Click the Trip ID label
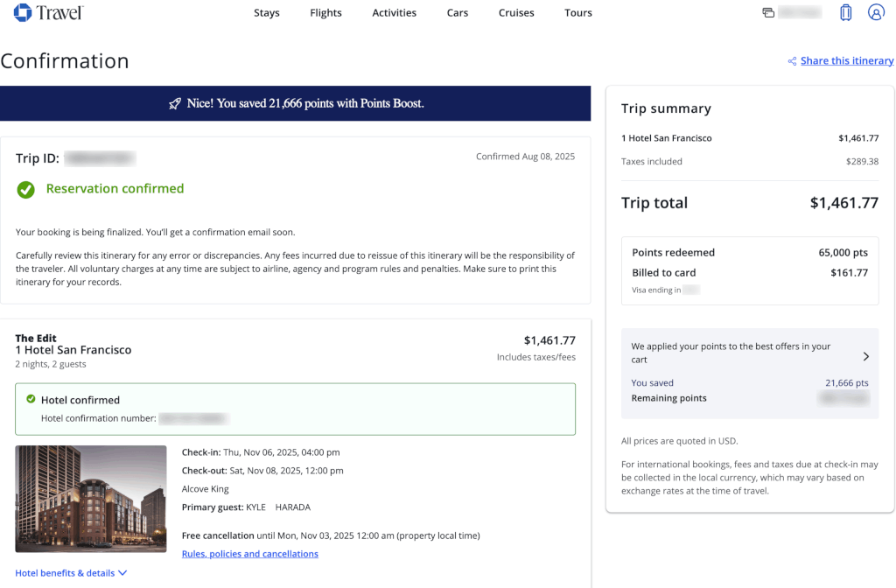Image resolution: width=896 pixels, height=588 pixels. coord(37,158)
